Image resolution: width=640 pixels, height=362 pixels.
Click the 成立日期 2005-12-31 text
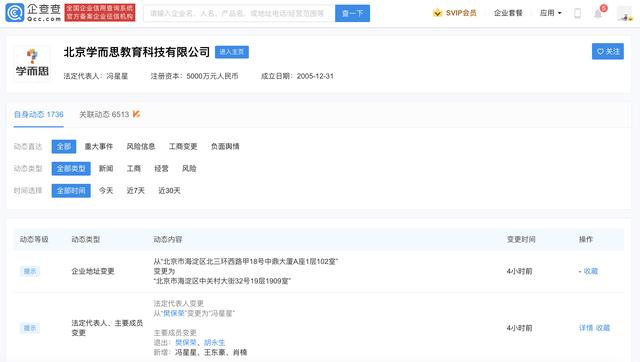(298, 76)
